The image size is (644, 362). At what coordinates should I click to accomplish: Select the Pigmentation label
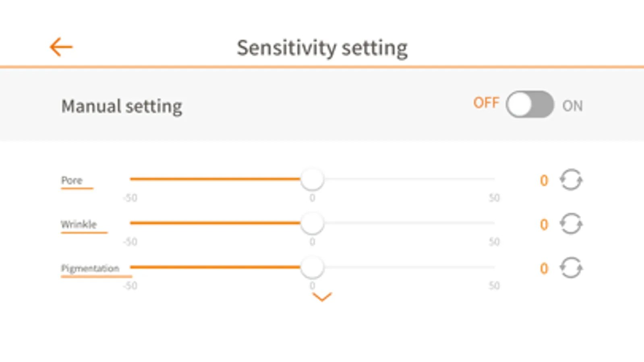click(x=90, y=268)
